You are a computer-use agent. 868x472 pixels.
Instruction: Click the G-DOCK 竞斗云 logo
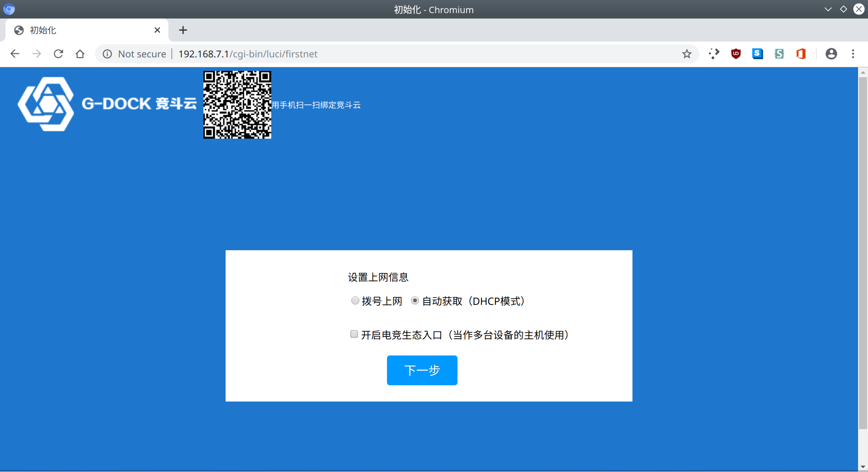[x=107, y=104]
